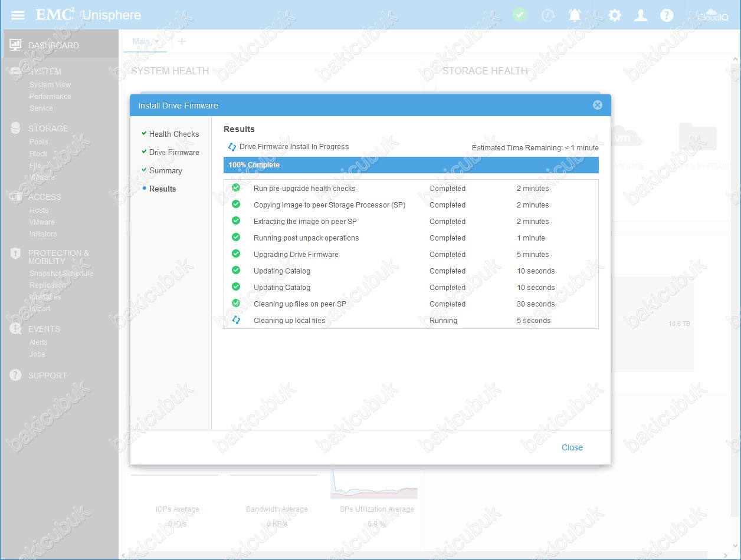Image resolution: width=741 pixels, height=560 pixels.
Task: Add a new dashboard tab with plus
Action: [182, 41]
